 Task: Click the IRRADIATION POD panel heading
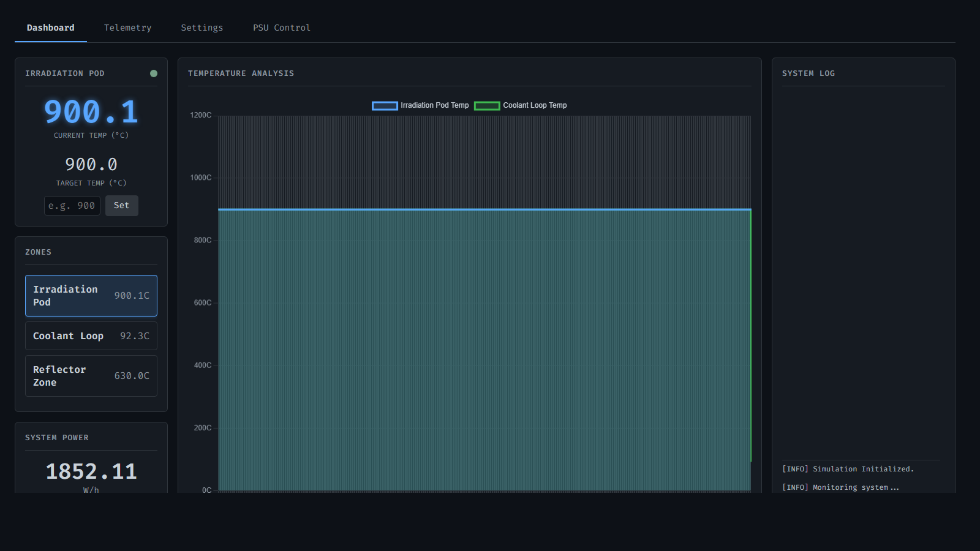[65, 73]
